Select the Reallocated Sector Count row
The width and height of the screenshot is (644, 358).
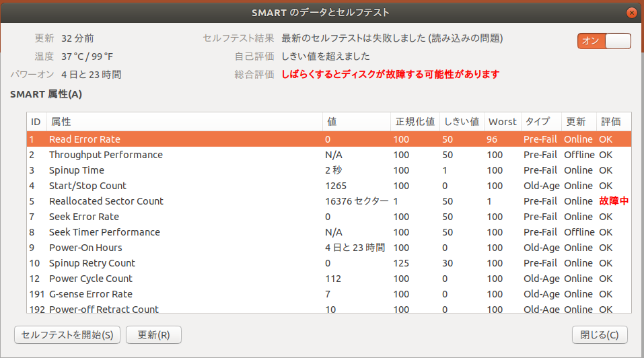[329, 201]
